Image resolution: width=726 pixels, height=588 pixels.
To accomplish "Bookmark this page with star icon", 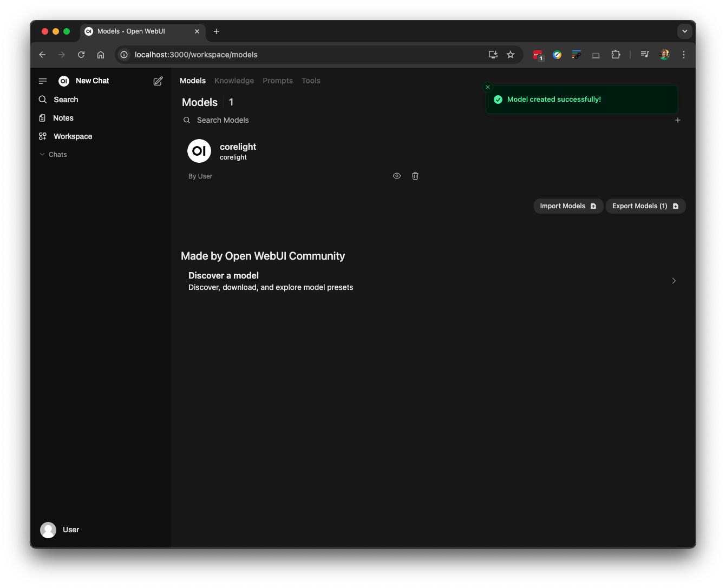I will click(511, 55).
